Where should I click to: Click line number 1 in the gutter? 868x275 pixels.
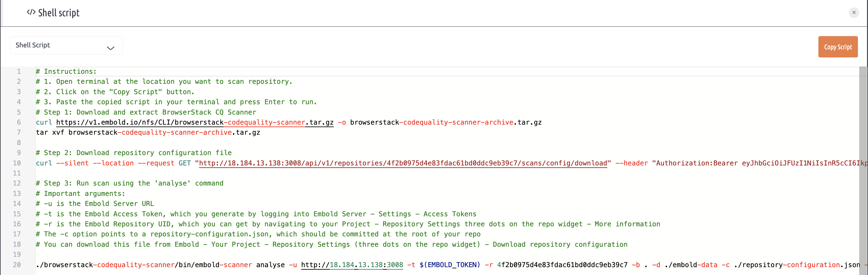(19, 72)
